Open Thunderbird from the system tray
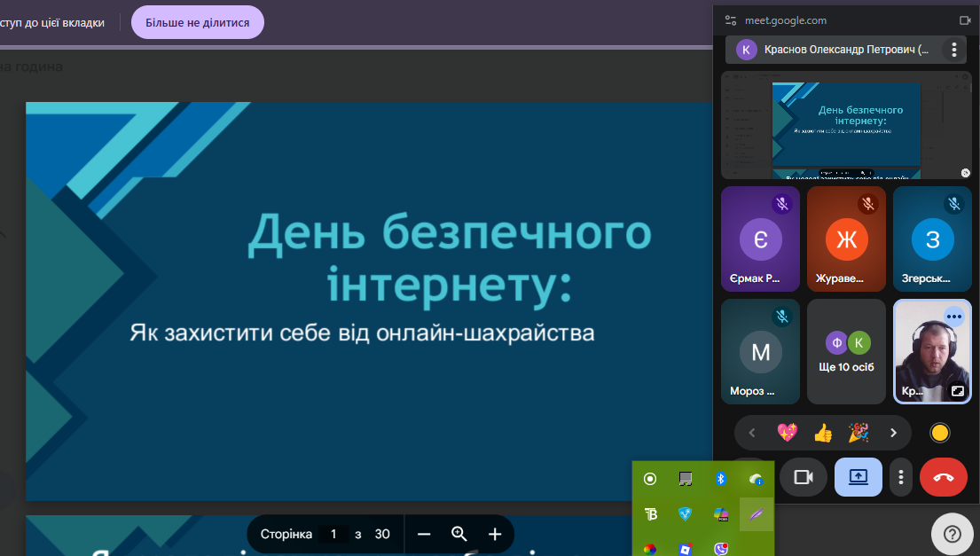This screenshot has width=980, height=556. click(x=652, y=513)
